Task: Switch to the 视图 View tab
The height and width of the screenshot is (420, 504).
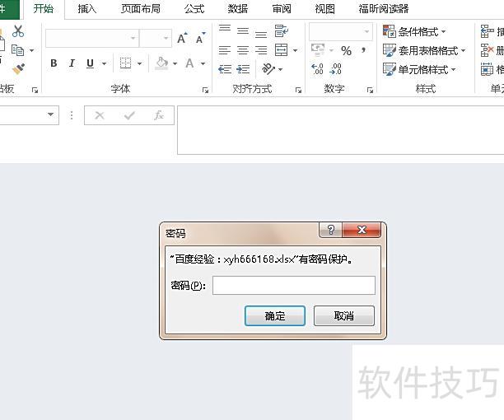Action: (x=325, y=9)
